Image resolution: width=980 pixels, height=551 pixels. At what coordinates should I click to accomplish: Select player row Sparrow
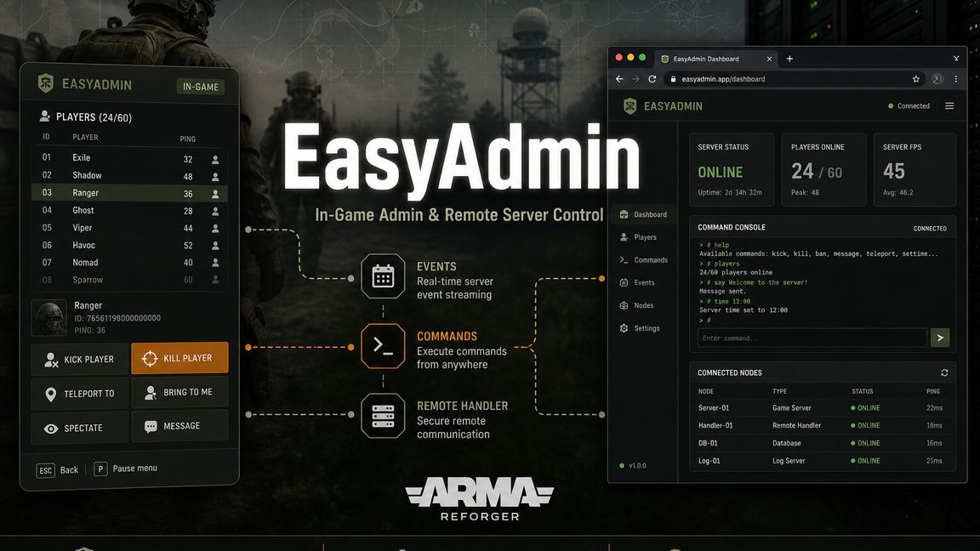pyautogui.click(x=129, y=280)
